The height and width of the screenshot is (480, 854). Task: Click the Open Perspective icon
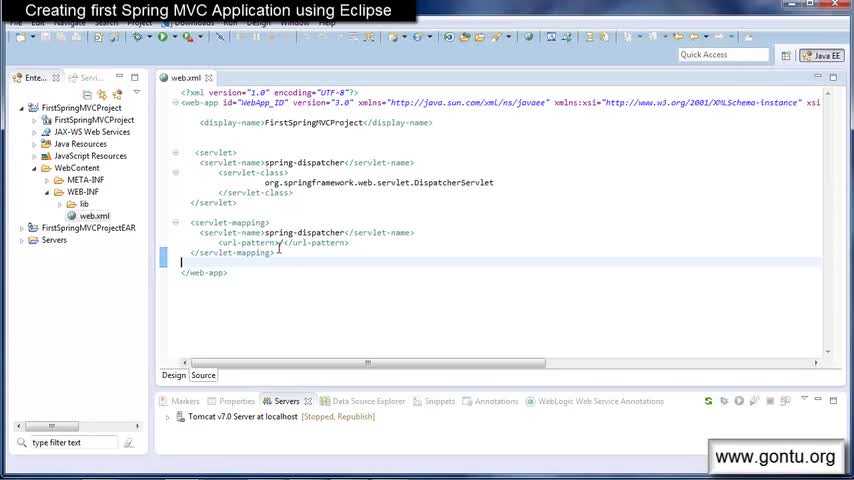pos(786,56)
